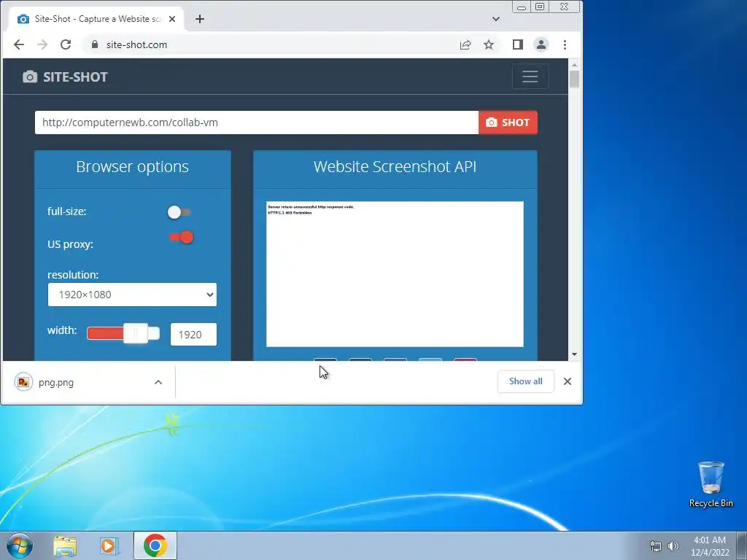Select the Recycle Bin desktop icon
This screenshot has height=560, width=747.
pyautogui.click(x=711, y=484)
